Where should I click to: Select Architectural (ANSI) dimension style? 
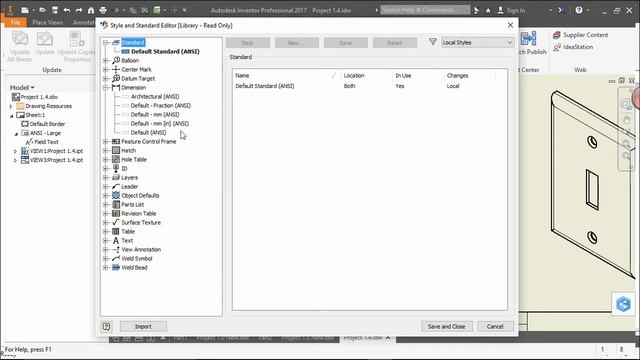[155, 96]
